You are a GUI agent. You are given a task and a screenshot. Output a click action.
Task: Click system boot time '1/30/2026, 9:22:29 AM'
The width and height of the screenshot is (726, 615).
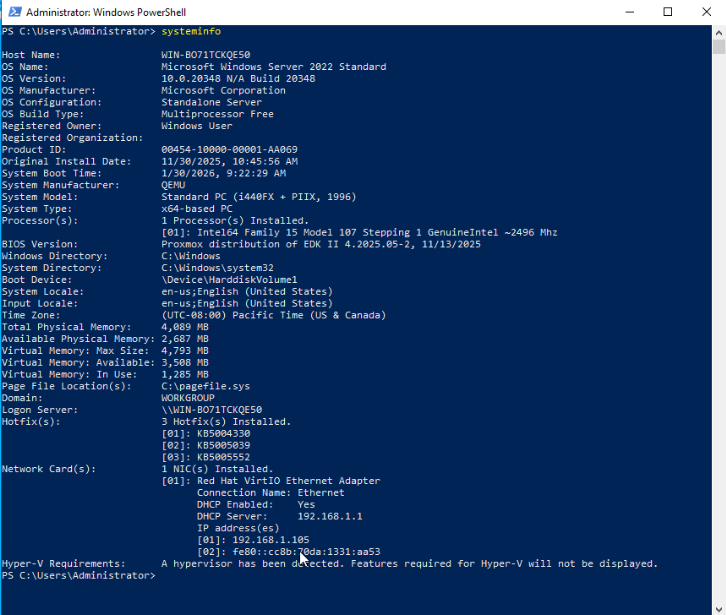point(223,173)
